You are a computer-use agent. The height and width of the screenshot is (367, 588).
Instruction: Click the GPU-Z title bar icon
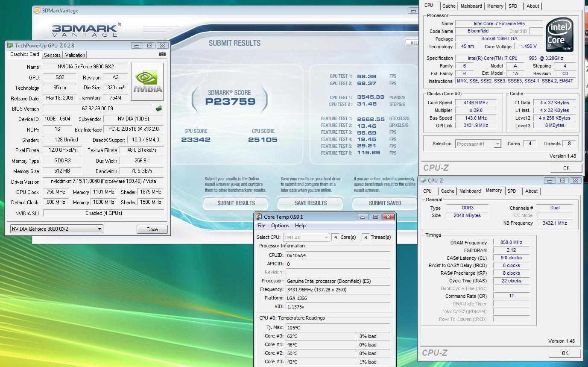tap(10, 45)
